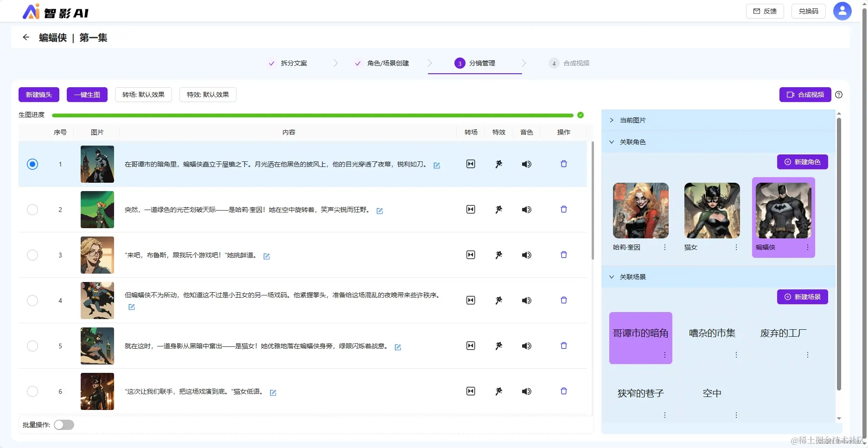Go to the 拆分文案 step

[x=288, y=63]
